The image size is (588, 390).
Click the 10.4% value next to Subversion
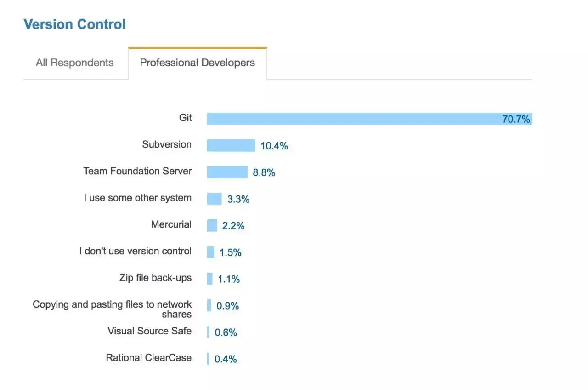(274, 146)
